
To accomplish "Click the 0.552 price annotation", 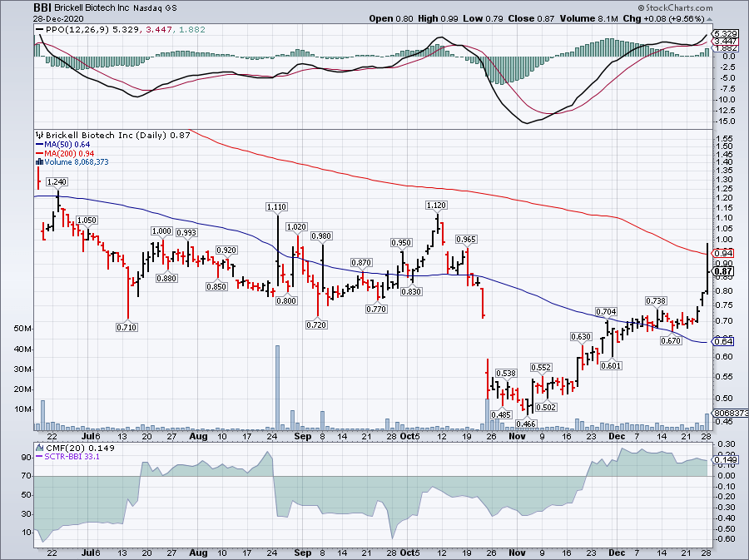I will pos(541,368).
